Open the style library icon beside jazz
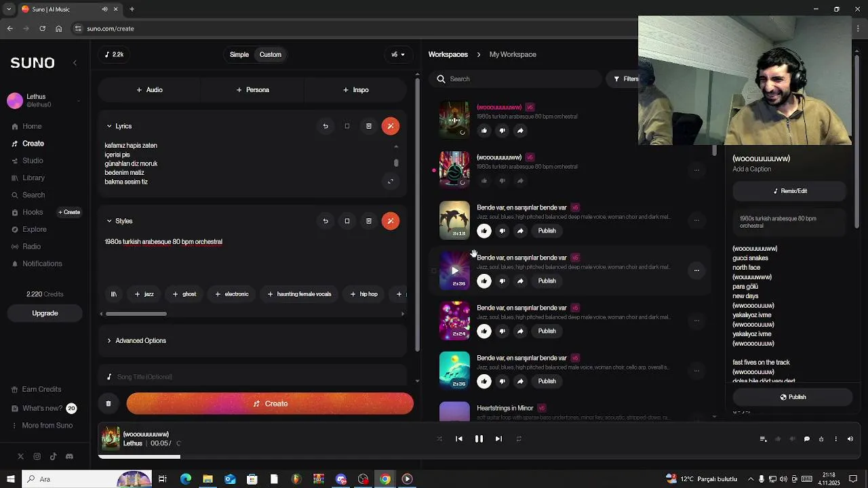 point(114,294)
